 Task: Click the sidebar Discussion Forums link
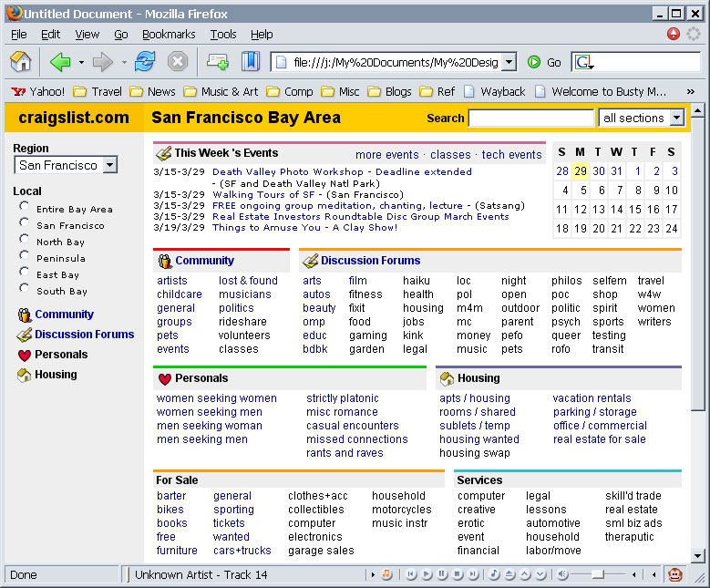coord(85,335)
